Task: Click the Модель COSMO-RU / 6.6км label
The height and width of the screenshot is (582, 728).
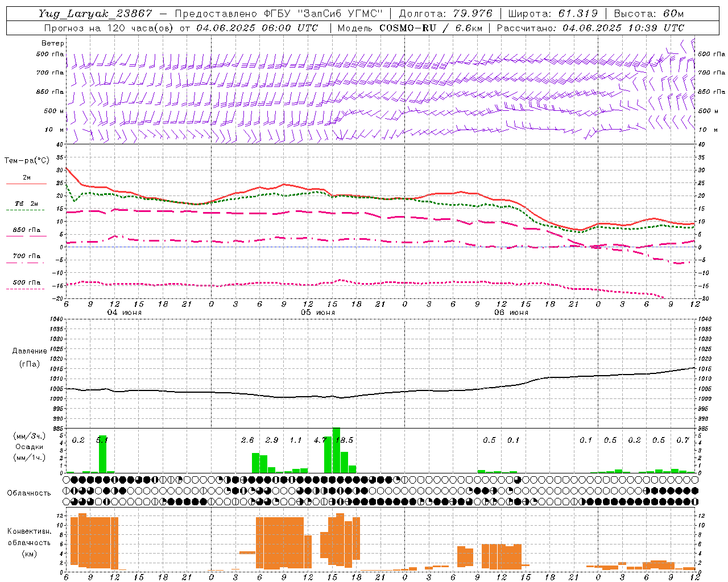Action: pos(409,28)
